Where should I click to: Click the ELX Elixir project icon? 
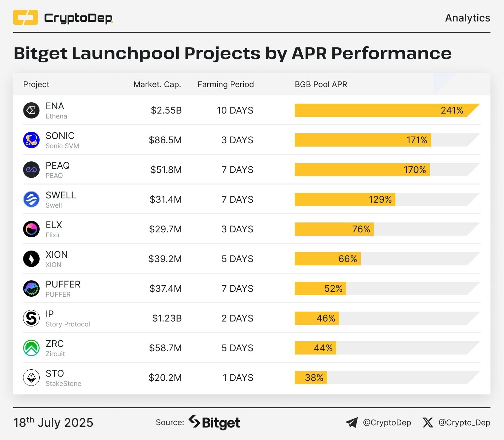tap(31, 229)
